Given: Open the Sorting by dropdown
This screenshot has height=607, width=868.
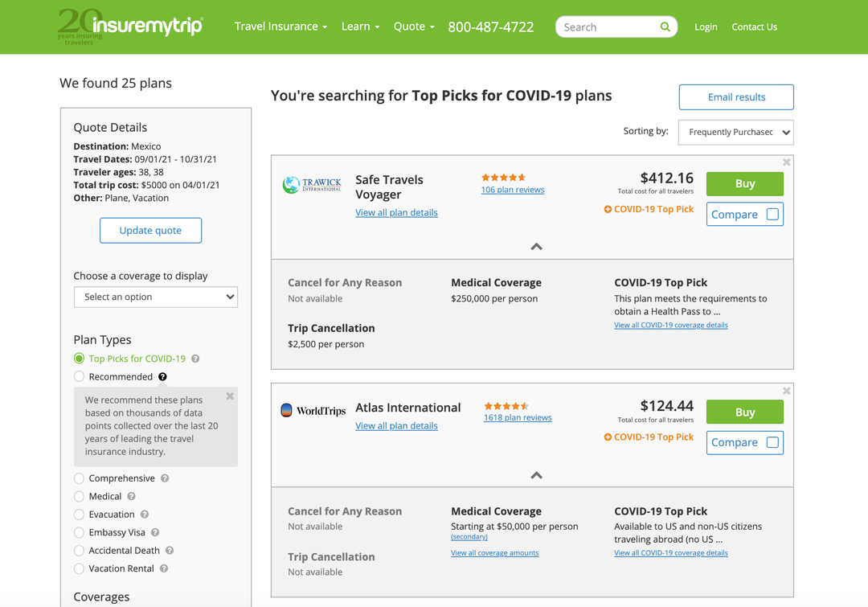Looking at the screenshot, I should (x=735, y=132).
